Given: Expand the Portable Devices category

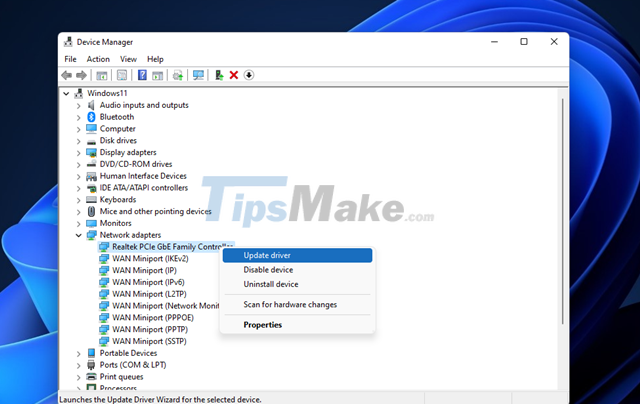Looking at the screenshot, I should pos(78,354).
